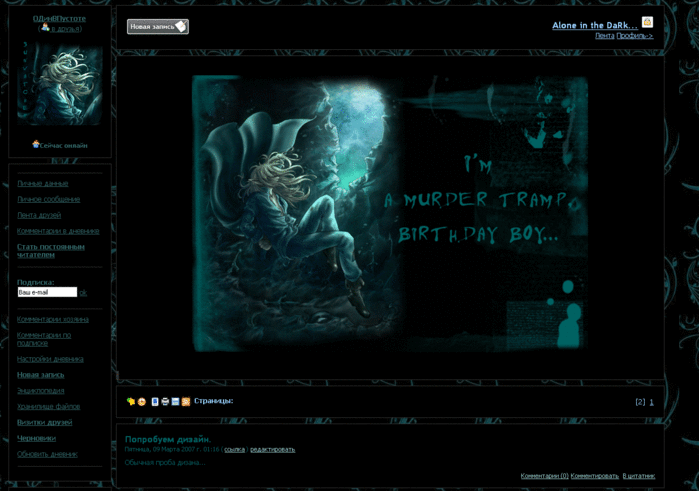Open 'Личное сообщение' in the sidebar
Viewport: 699px width, 491px height.
(x=48, y=199)
